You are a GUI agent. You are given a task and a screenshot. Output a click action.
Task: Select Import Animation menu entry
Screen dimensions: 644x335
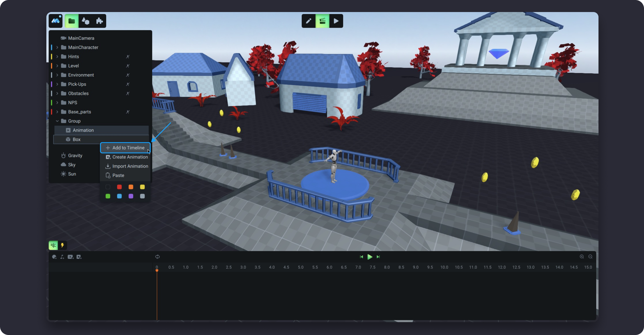[x=127, y=166]
